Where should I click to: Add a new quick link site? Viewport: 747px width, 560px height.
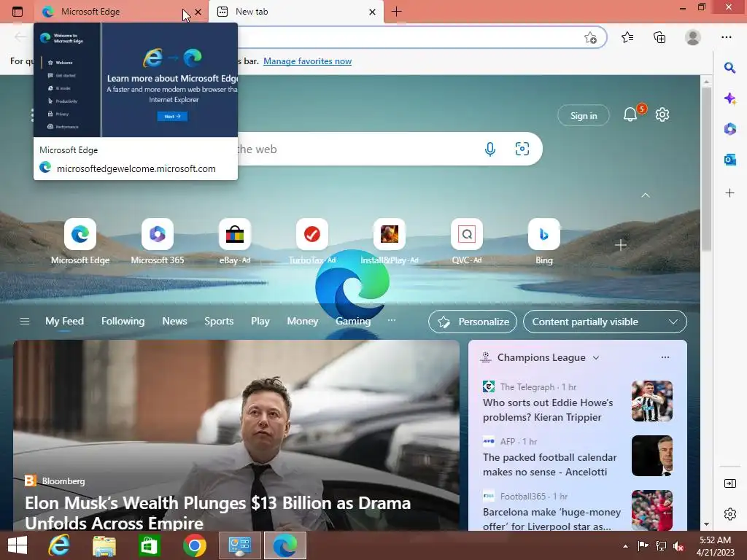click(x=620, y=245)
